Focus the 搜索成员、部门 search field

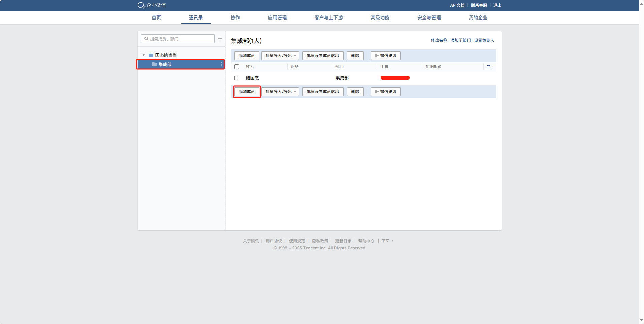click(178, 39)
